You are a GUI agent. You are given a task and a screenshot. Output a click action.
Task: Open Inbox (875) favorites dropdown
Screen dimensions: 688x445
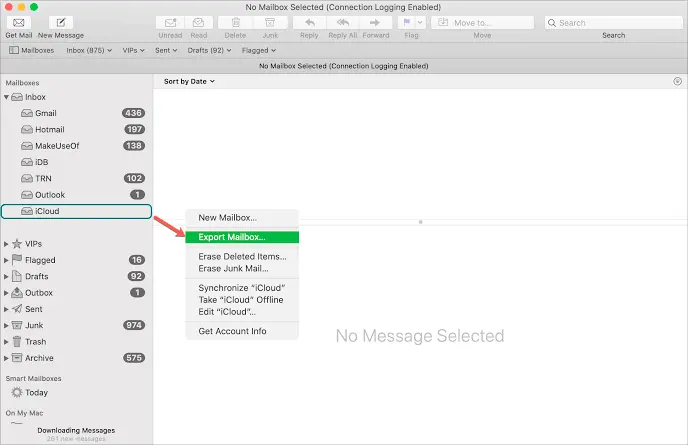click(x=89, y=50)
